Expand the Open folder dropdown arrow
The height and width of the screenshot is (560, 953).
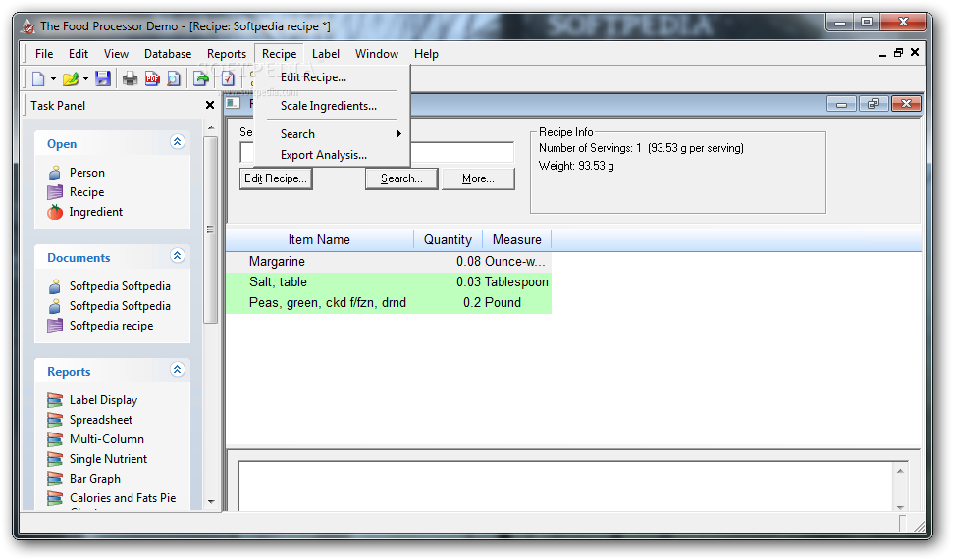coord(85,79)
